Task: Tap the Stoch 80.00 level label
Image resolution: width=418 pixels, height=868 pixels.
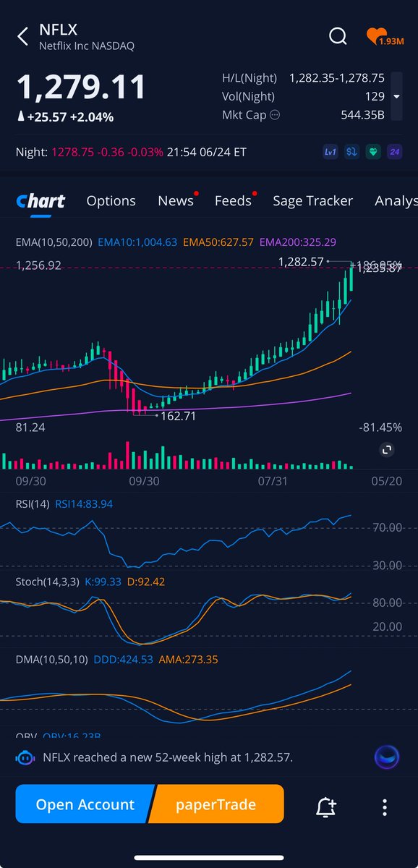Action: (x=388, y=603)
